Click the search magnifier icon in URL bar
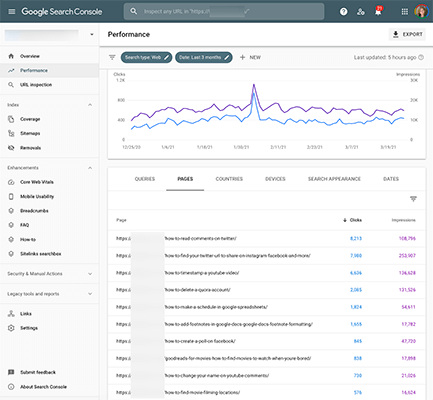433x400 pixels. 134,11
